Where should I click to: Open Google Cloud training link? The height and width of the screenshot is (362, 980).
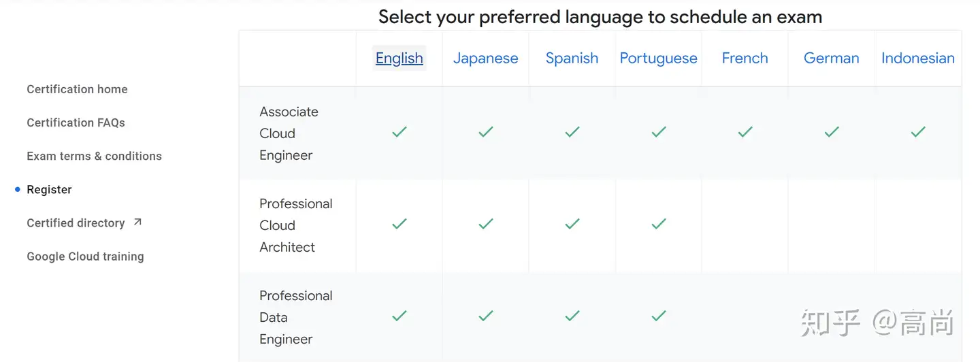(x=85, y=257)
